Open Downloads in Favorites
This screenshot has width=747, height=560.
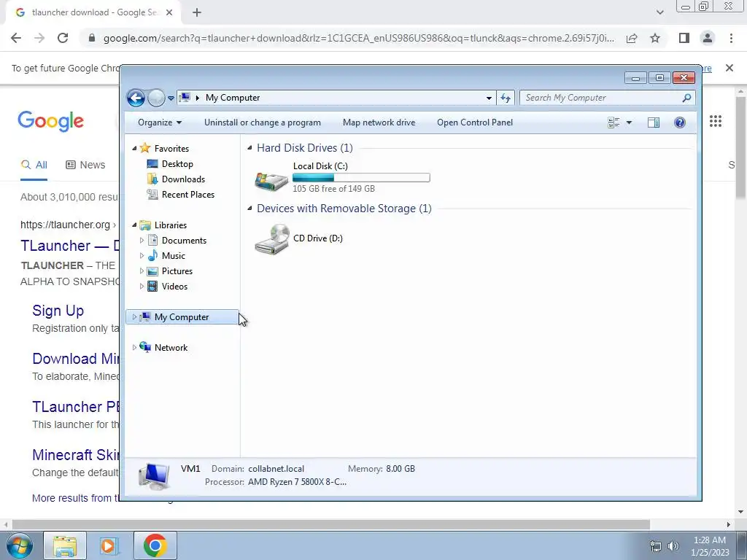tap(183, 179)
